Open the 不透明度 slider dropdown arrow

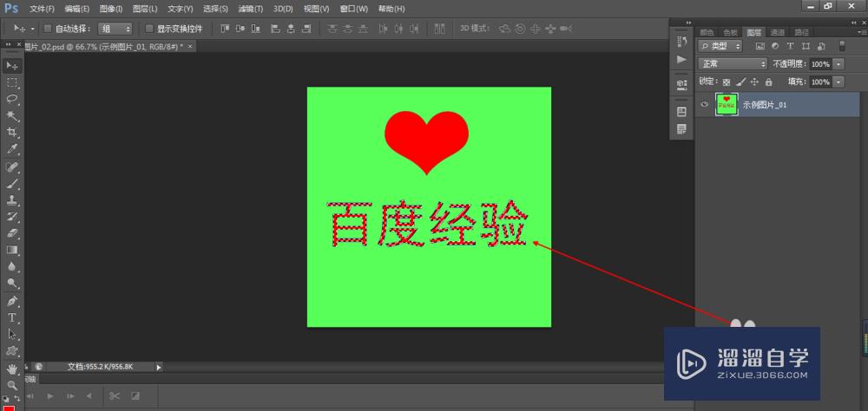pyautogui.click(x=838, y=64)
